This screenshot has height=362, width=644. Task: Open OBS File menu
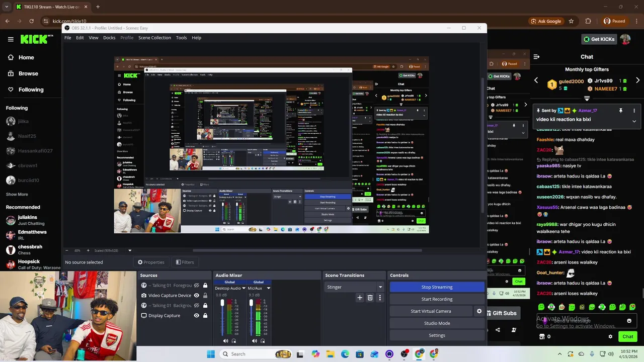point(67,38)
